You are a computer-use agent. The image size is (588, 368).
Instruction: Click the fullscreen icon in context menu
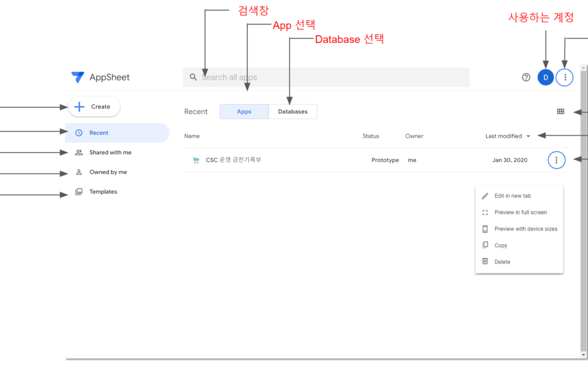click(x=485, y=213)
